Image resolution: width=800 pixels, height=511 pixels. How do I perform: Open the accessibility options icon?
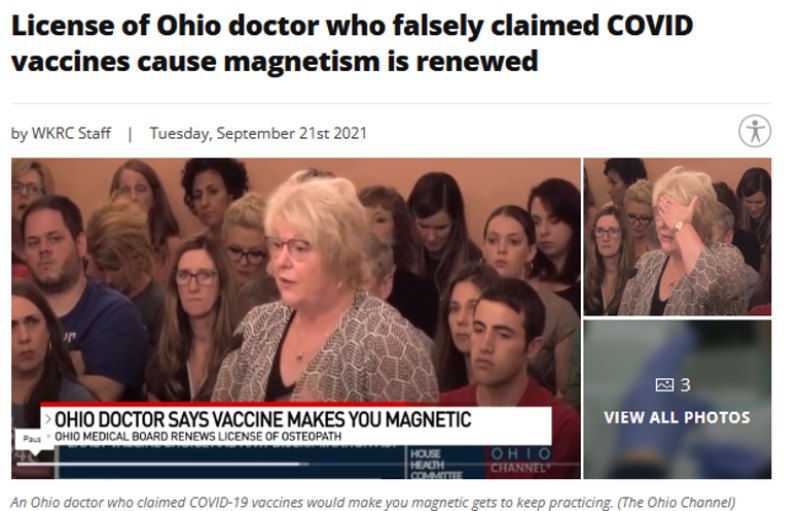click(x=755, y=131)
